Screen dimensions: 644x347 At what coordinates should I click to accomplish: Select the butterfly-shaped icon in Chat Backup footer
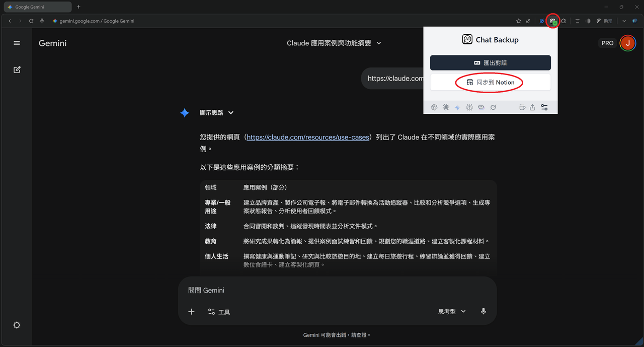(x=469, y=107)
